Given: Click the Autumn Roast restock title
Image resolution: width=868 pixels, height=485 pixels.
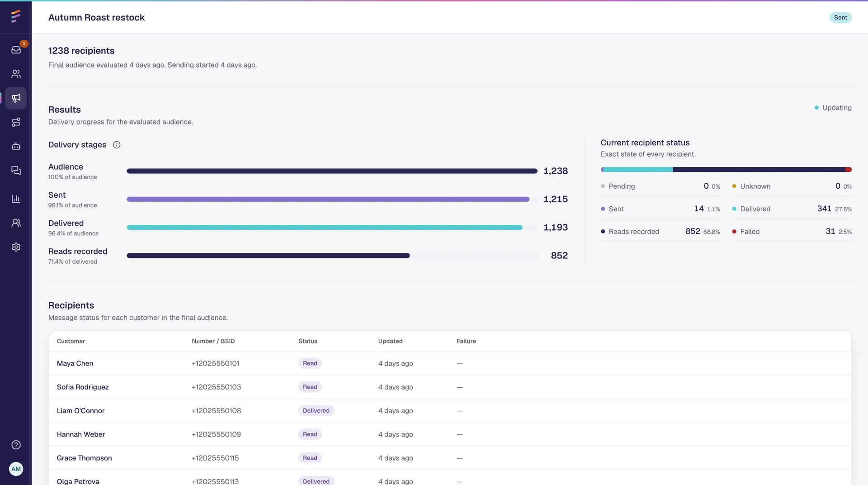Looking at the screenshot, I should [96, 18].
